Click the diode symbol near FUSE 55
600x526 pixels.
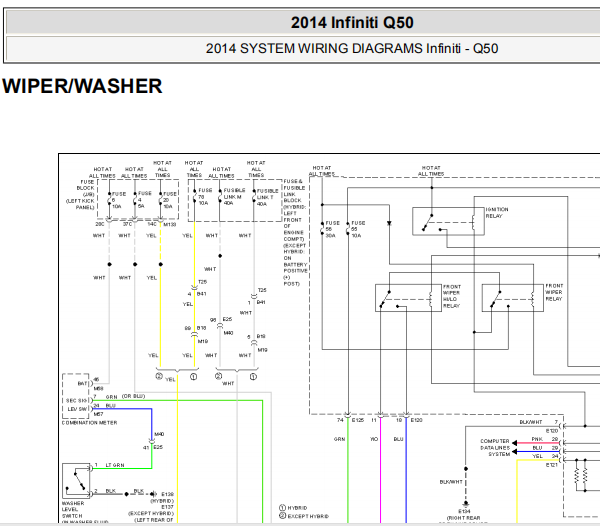389,223
